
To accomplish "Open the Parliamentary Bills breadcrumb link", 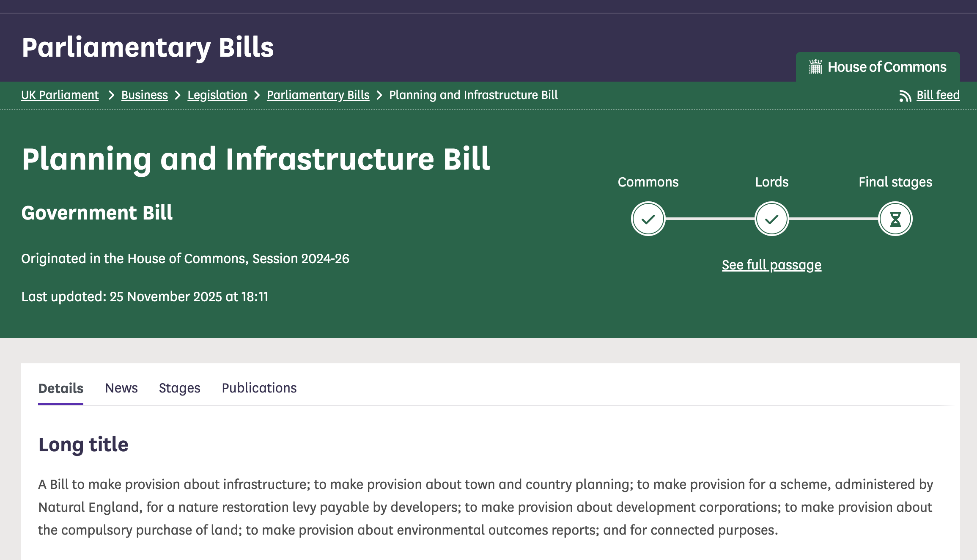I will click(318, 96).
